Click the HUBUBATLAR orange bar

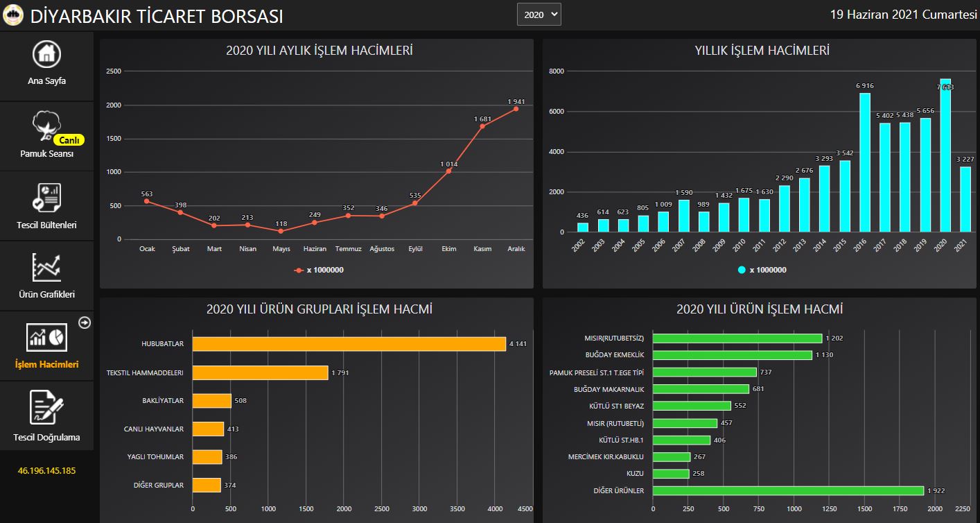point(349,344)
